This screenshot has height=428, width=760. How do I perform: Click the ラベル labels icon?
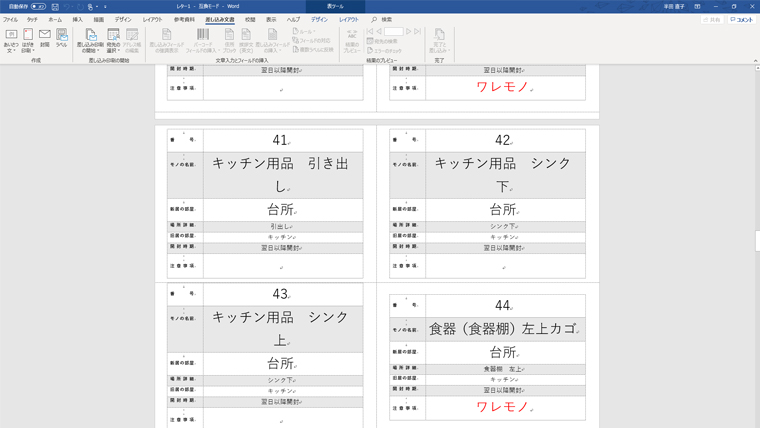(x=62, y=38)
